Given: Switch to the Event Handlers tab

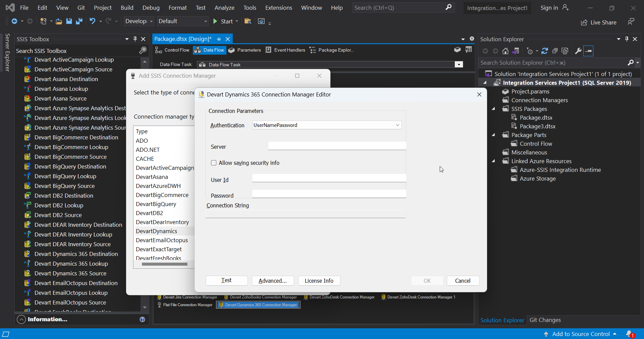Looking at the screenshot, I should [289, 50].
